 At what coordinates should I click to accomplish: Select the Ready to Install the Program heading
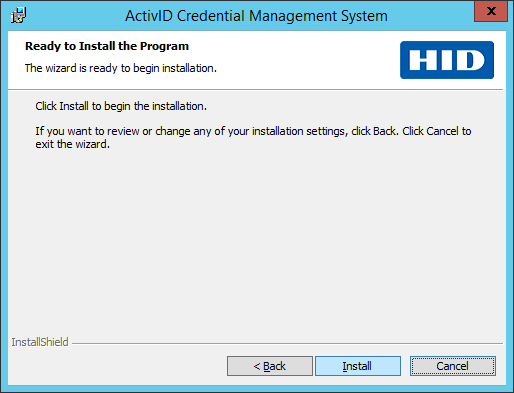[107, 46]
